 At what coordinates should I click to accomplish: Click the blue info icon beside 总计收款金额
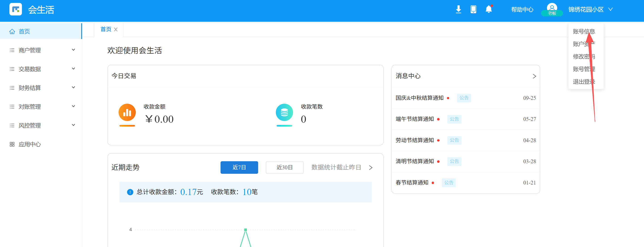coord(130,192)
